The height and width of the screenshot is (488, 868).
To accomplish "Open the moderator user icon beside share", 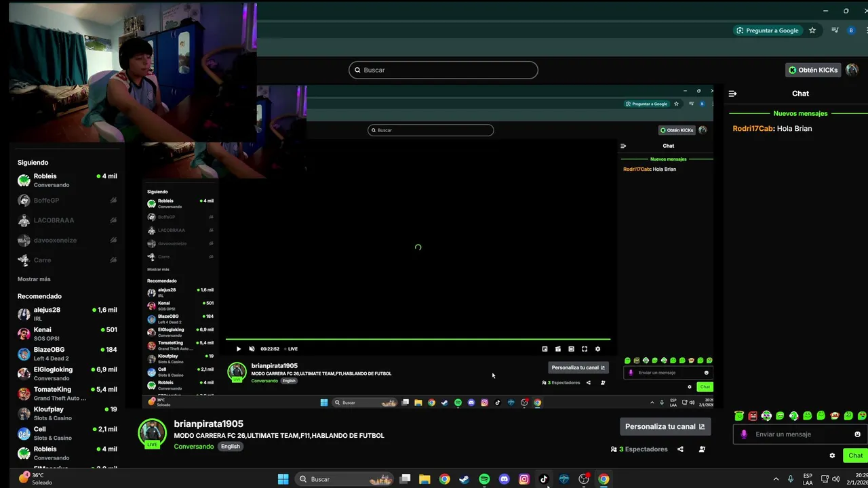I will click(x=702, y=449).
